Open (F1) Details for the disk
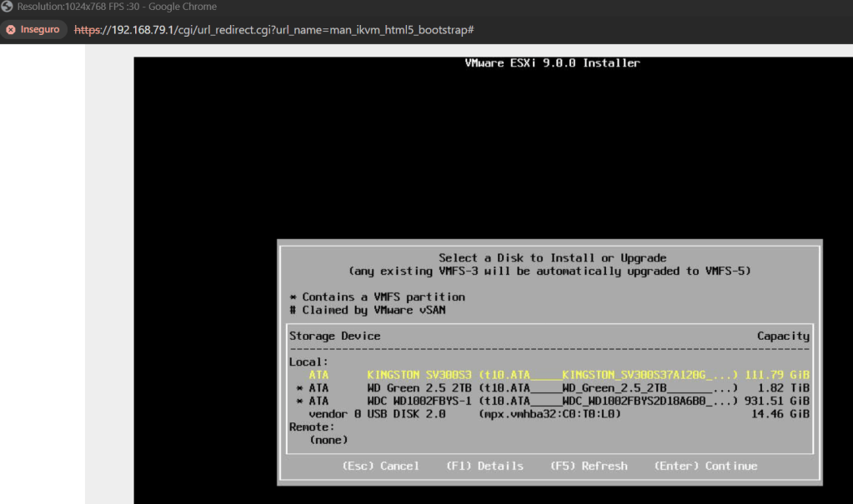Viewport: 853px width, 504px height. [484, 466]
